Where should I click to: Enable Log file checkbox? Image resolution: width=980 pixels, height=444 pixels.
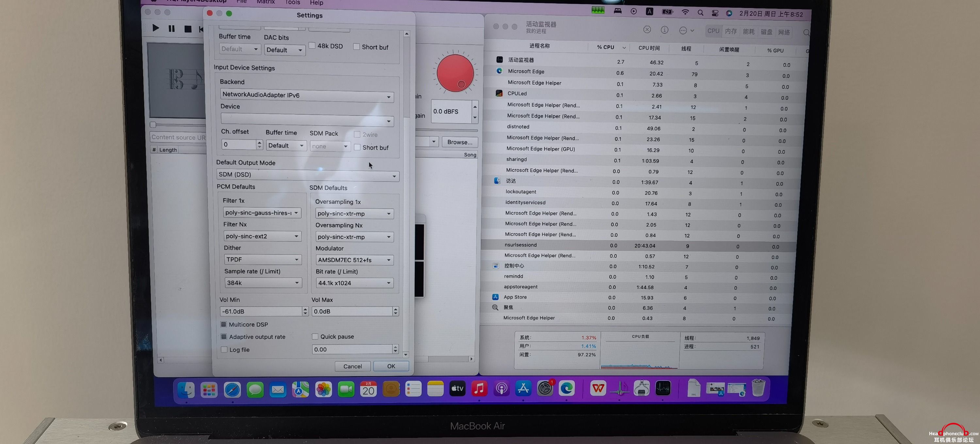pos(224,349)
